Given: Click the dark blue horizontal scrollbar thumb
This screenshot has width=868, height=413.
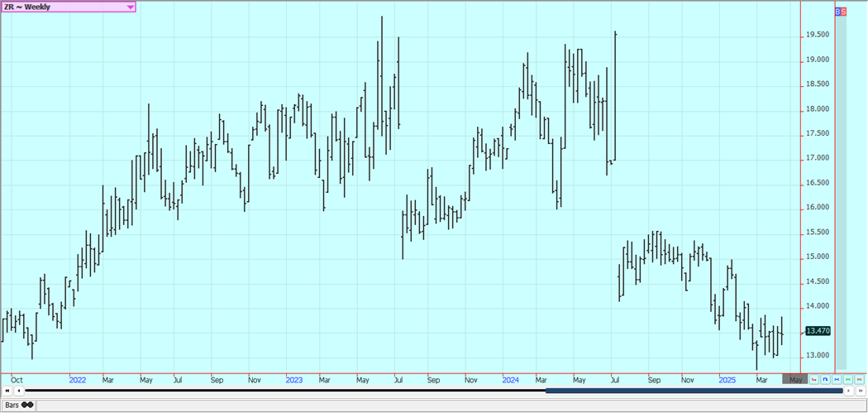Looking at the screenshot, I should [694, 391].
